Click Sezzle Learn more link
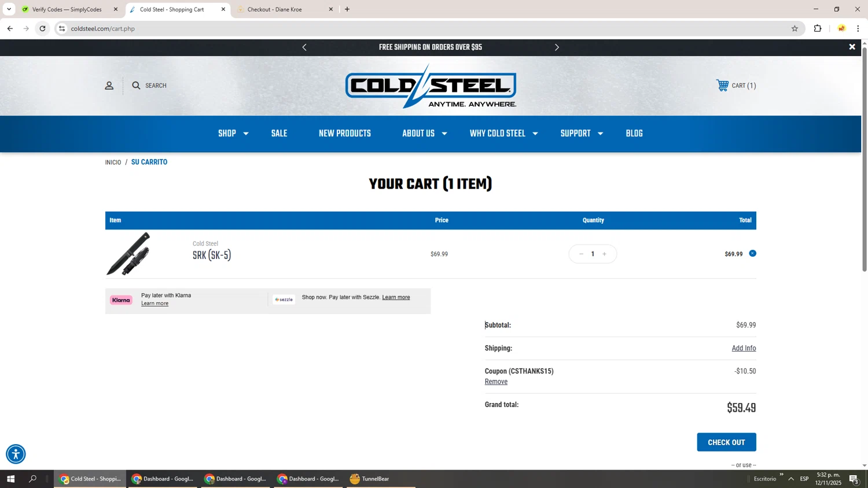The height and width of the screenshot is (488, 868). click(396, 297)
